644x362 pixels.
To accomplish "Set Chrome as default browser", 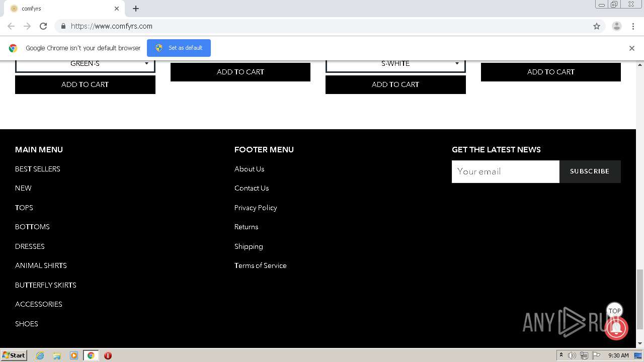I will pyautogui.click(x=179, y=48).
